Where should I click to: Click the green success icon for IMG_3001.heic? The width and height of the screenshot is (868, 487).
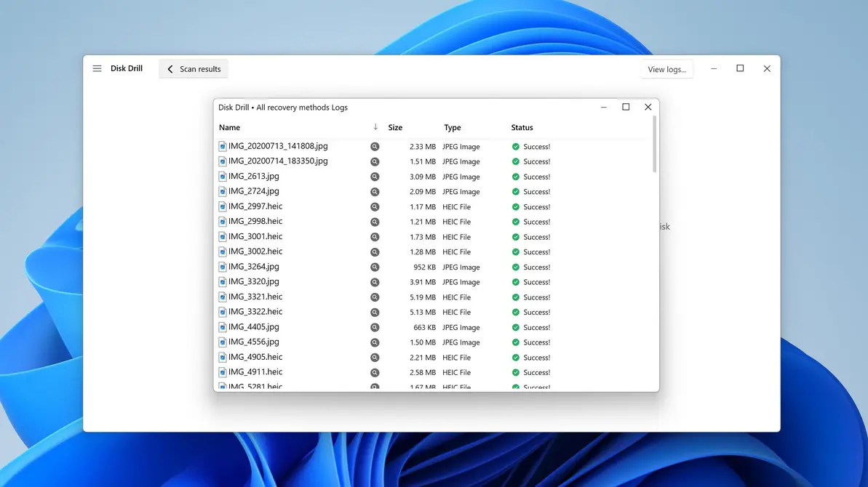(x=516, y=237)
